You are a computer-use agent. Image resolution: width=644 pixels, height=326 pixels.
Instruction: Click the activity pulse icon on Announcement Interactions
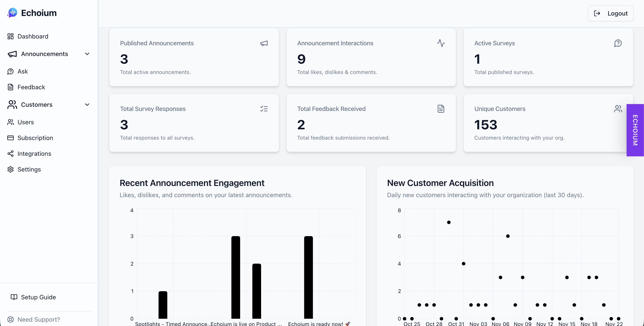click(441, 43)
